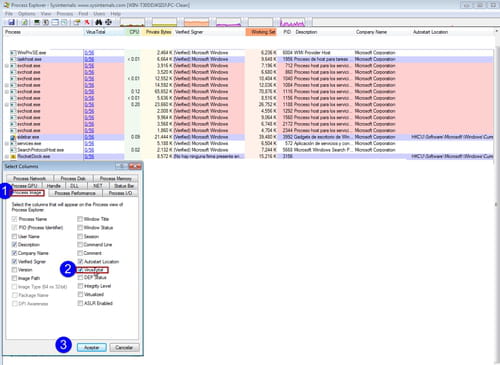Toggle the Show Lower Pane icon

tap(55, 22)
